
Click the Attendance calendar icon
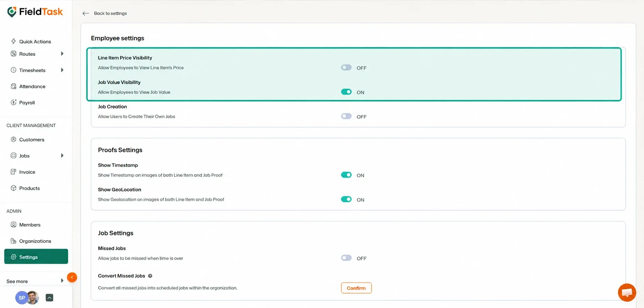coord(13,86)
